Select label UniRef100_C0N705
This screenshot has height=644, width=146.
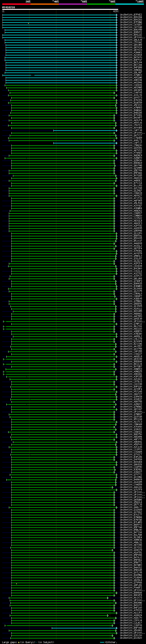(131, 93)
